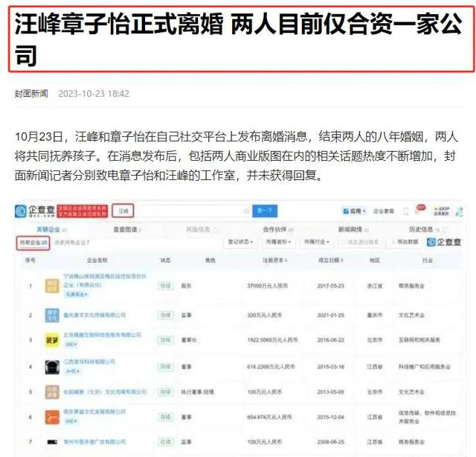Click the blue company logo in row 2

52,315
